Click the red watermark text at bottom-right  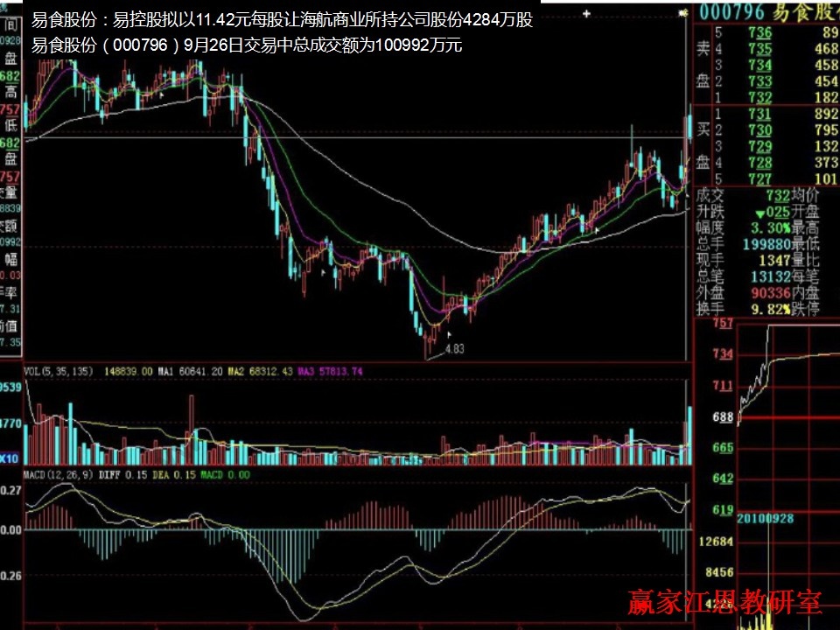[x=724, y=602]
